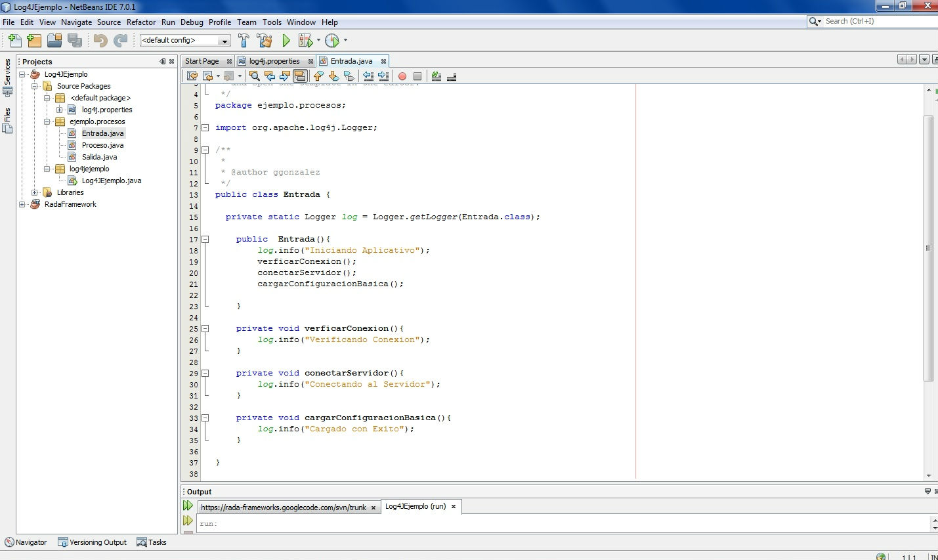Open the Refactor menu

click(x=141, y=22)
